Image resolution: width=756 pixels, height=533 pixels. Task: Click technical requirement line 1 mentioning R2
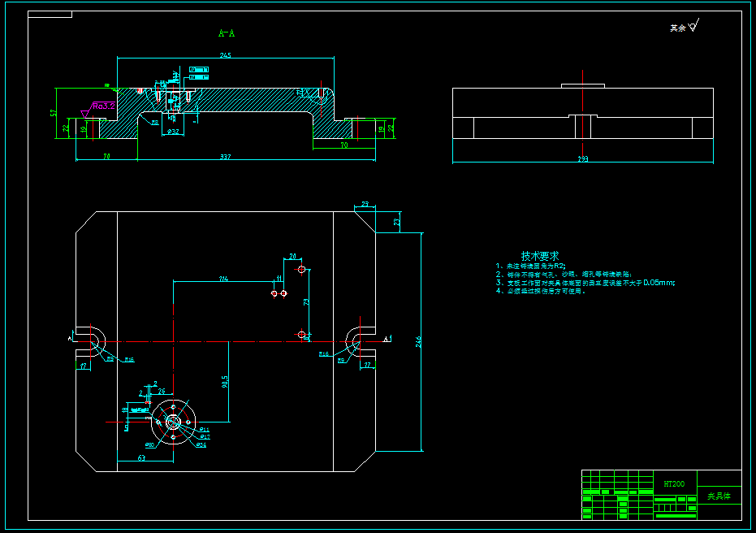coord(530,266)
